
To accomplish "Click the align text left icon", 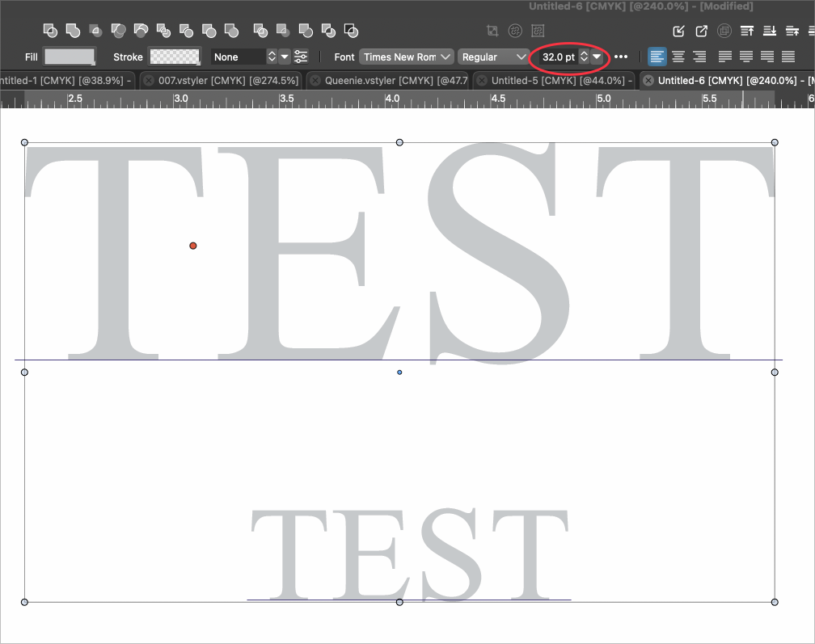I will click(x=657, y=57).
